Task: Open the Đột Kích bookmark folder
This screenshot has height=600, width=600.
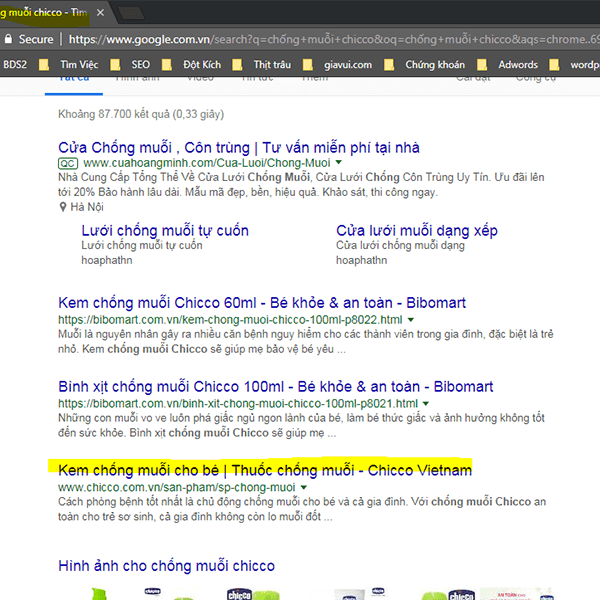Action: click(x=192, y=65)
